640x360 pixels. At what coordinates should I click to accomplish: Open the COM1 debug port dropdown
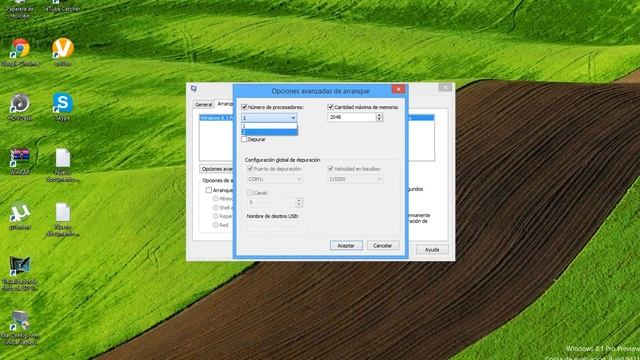(x=275, y=179)
